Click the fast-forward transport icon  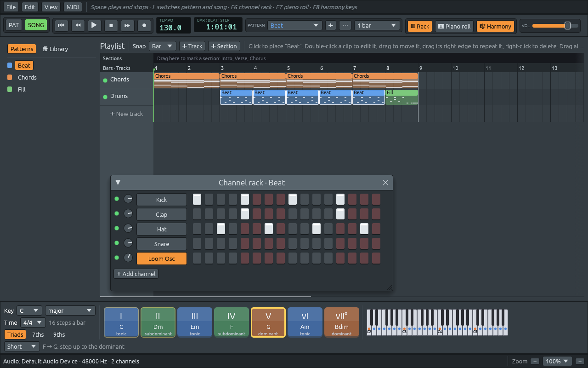(x=128, y=25)
